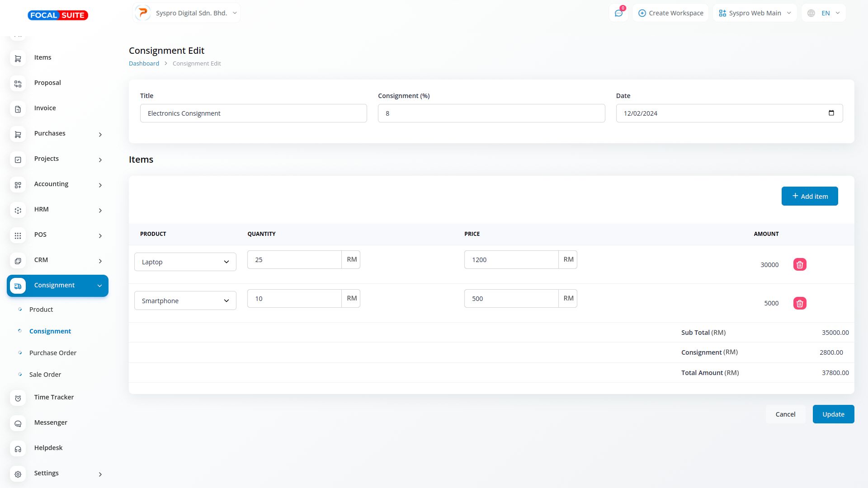Click the Consignment (%) input field

[491, 113]
